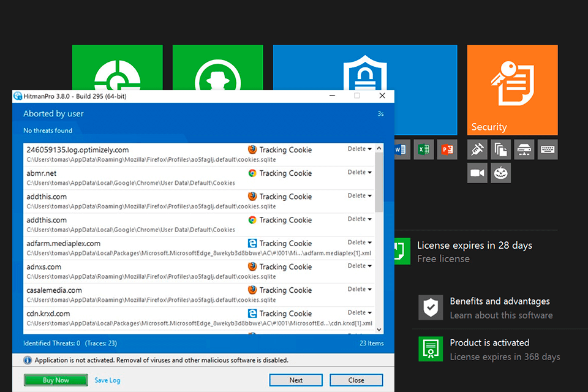Open the Excel icon tile
Screen dimensions: 588x392
coord(423,149)
